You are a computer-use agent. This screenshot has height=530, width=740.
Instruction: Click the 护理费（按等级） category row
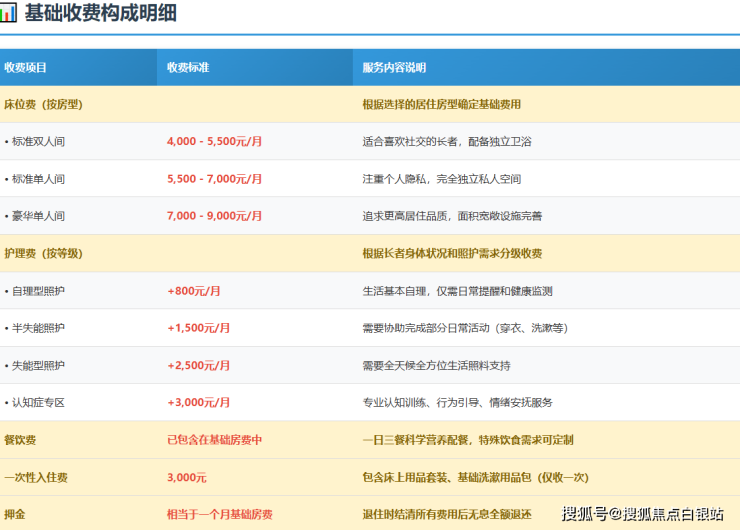tap(43, 254)
